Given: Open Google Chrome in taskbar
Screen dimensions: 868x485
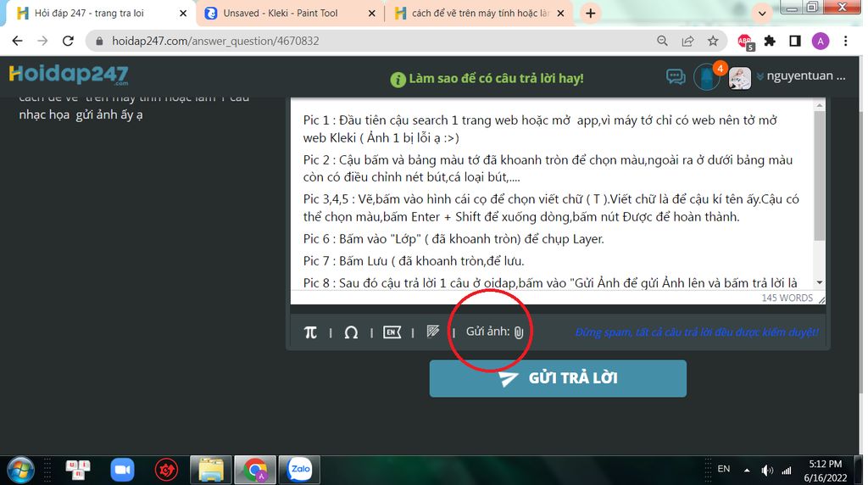Looking at the screenshot, I should tap(255, 470).
